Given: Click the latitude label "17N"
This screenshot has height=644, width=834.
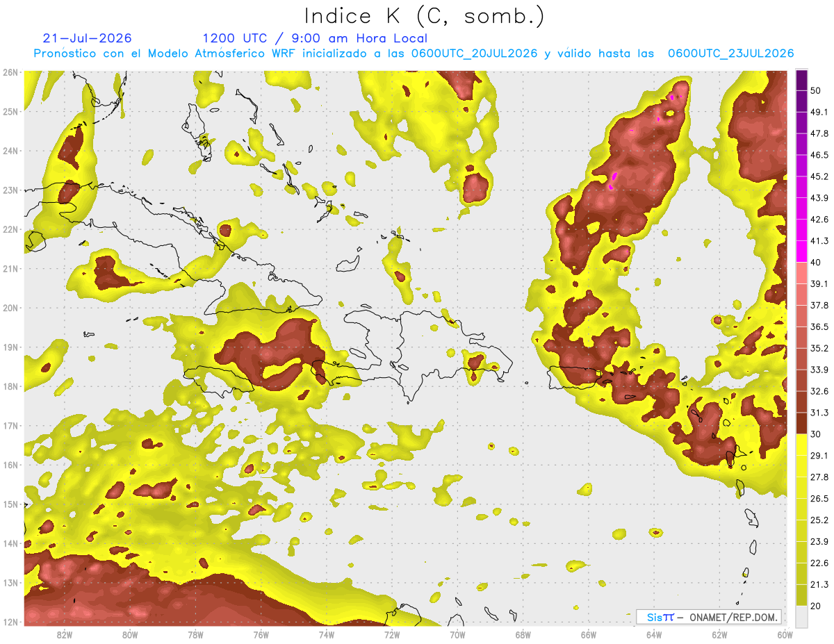Looking at the screenshot, I should click(x=10, y=425).
